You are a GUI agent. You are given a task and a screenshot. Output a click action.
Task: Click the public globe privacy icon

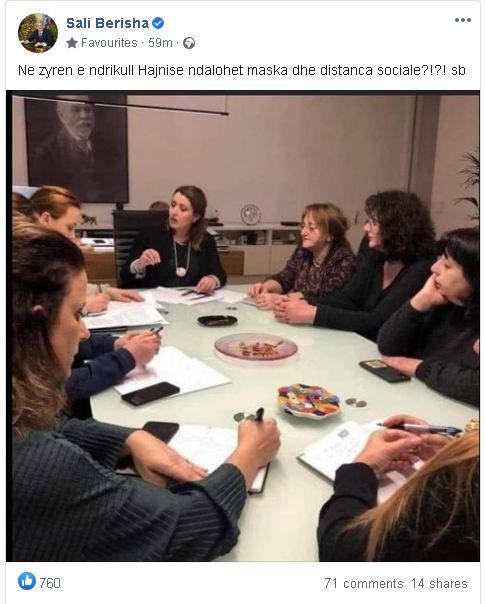pyautogui.click(x=189, y=43)
